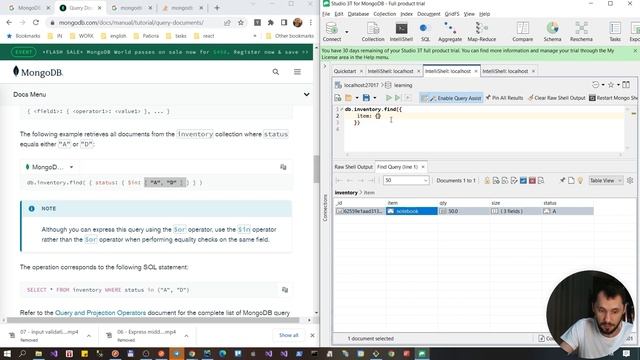Click the lightbulb icon in results toolbar
The height and width of the screenshot is (360, 640).
pyautogui.click(x=580, y=180)
